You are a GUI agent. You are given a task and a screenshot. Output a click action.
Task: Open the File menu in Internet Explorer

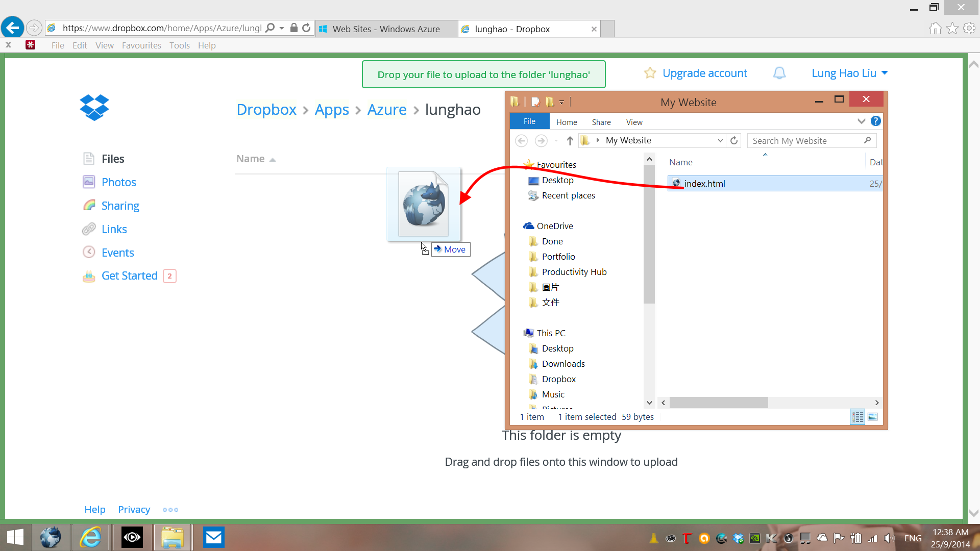58,45
